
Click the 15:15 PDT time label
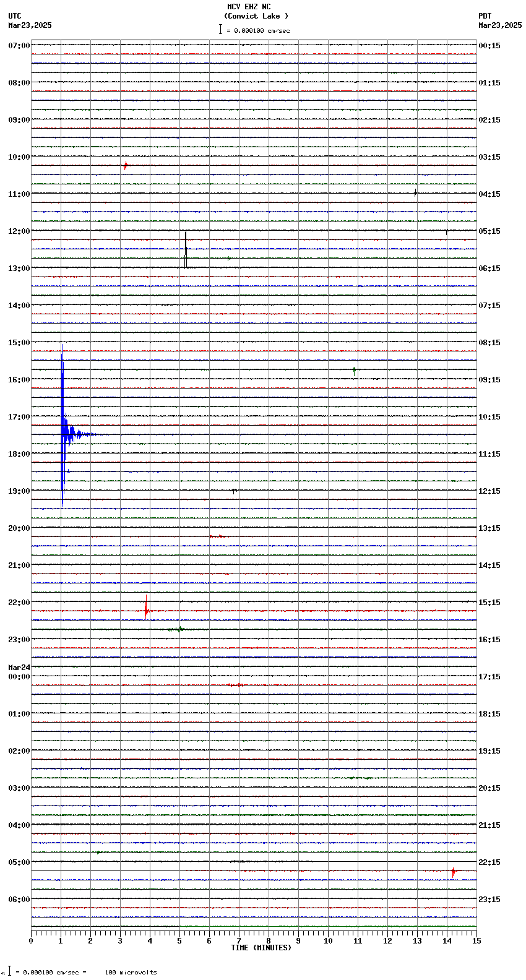coord(489,603)
